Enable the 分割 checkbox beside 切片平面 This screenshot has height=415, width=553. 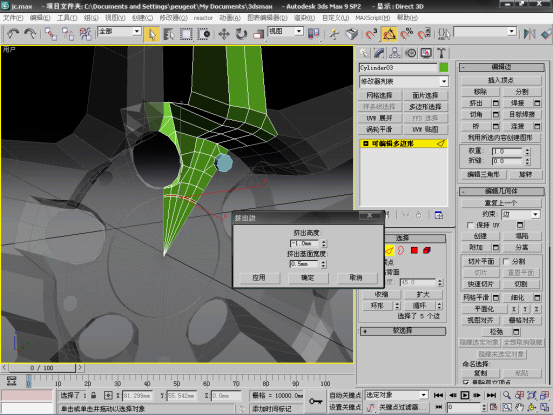[506, 261]
